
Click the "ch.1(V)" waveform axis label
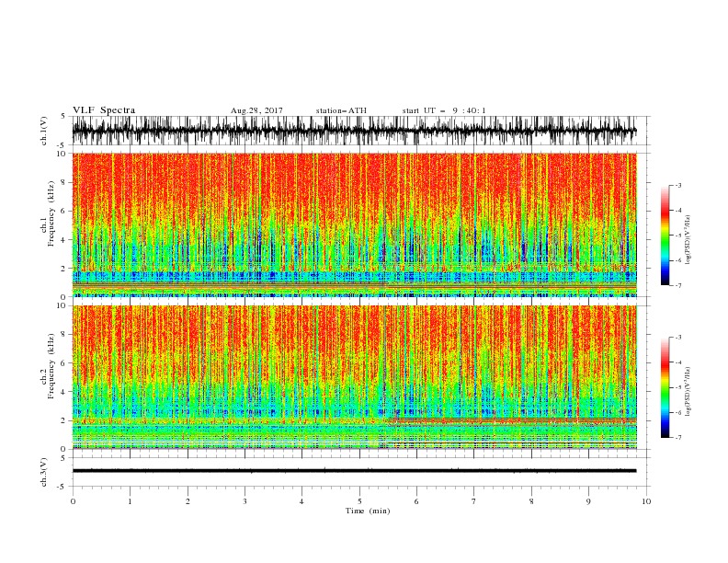tap(44, 131)
